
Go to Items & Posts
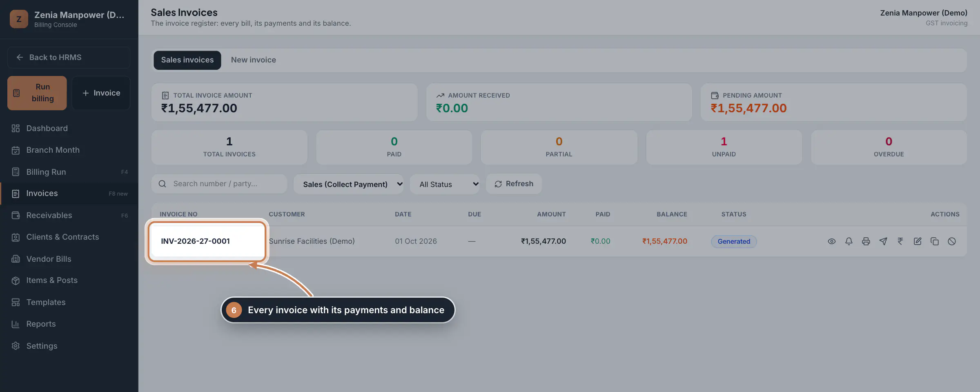click(x=69, y=281)
